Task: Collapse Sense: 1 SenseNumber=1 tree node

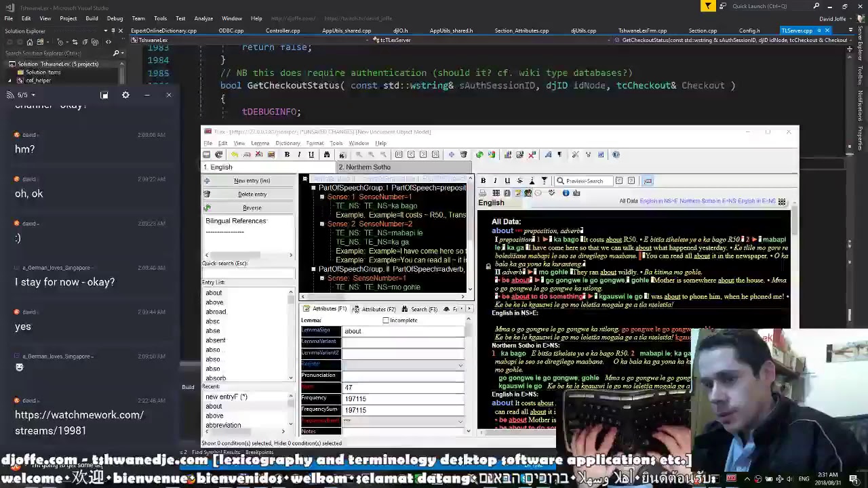Action: pos(322,197)
